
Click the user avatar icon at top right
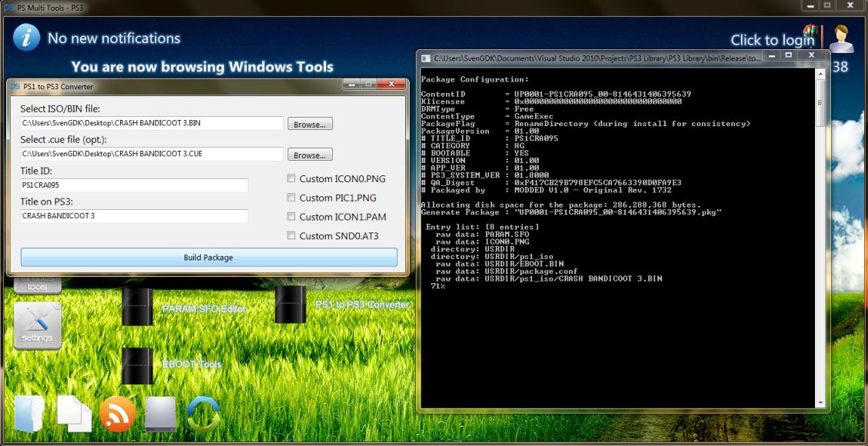(841, 39)
